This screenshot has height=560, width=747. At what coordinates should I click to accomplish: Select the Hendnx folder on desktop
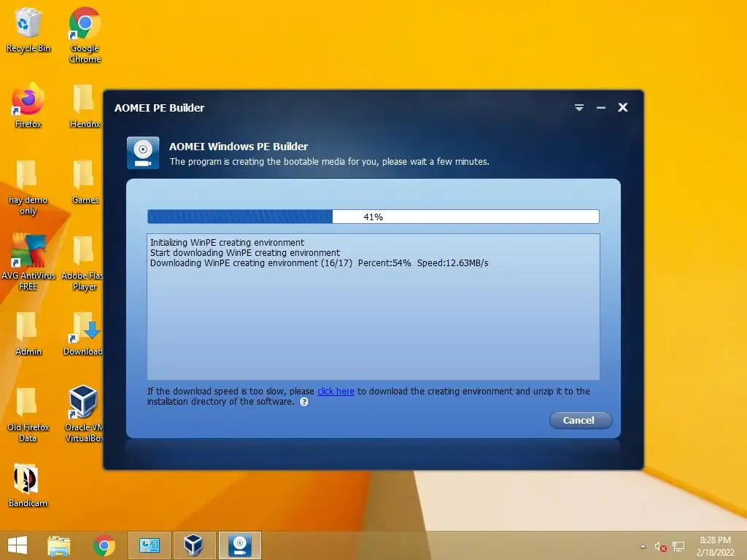pyautogui.click(x=85, y=105)
